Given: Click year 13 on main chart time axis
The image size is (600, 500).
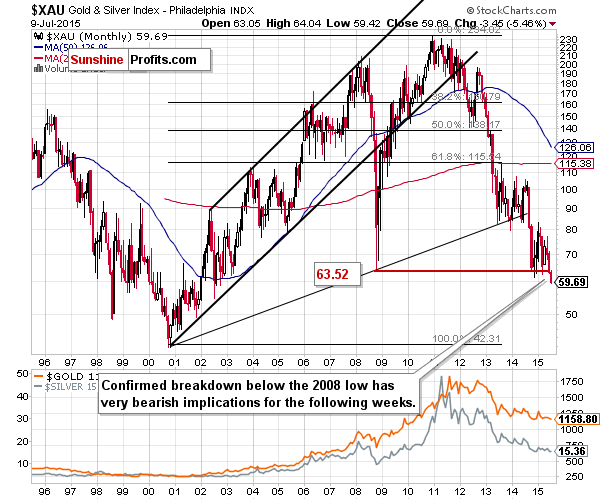Looking at the screenshot, I should (x=486, y=363).
